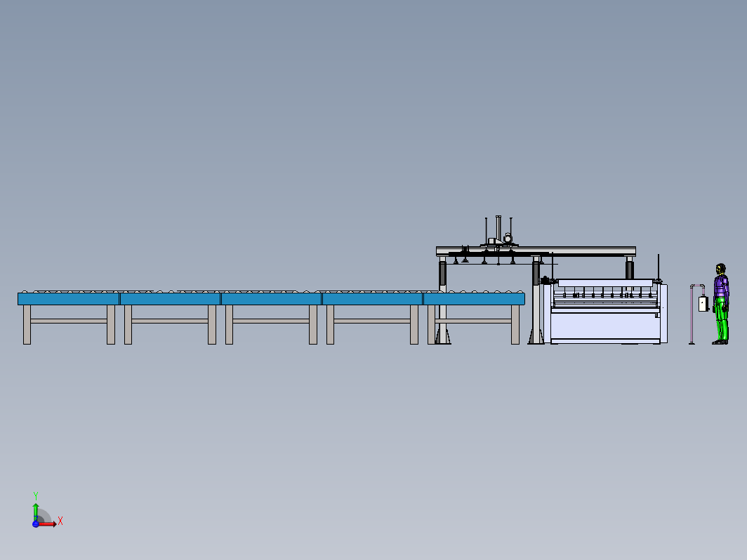Select the white control box on the stand
The image size is (747, 560).
click(x=703, y=304)
